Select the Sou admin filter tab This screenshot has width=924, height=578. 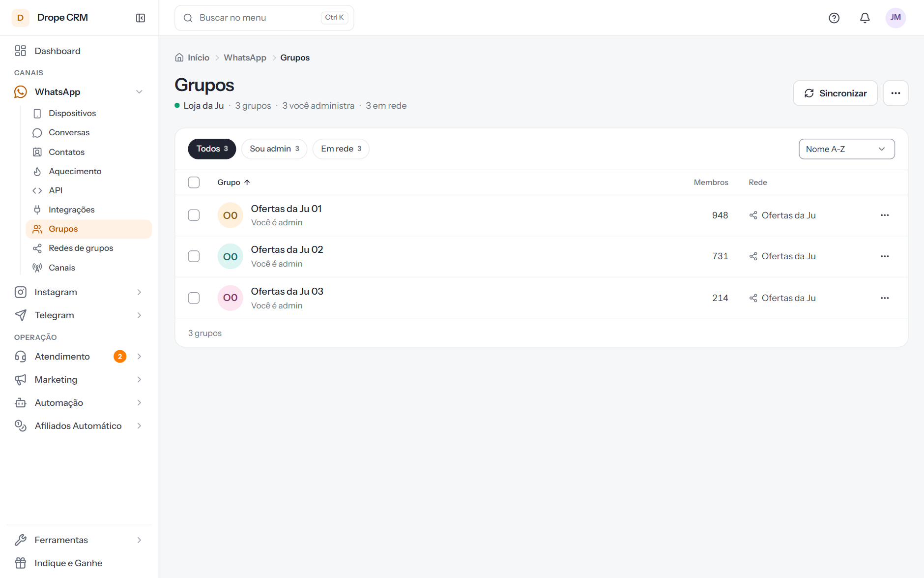274,149
